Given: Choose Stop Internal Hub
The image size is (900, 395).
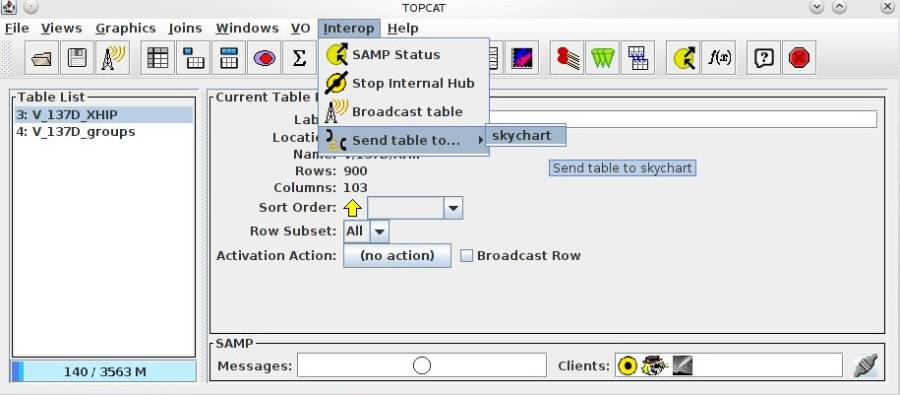Looking at the screenshot, I should pyautogui.click(x=404, y=83).
